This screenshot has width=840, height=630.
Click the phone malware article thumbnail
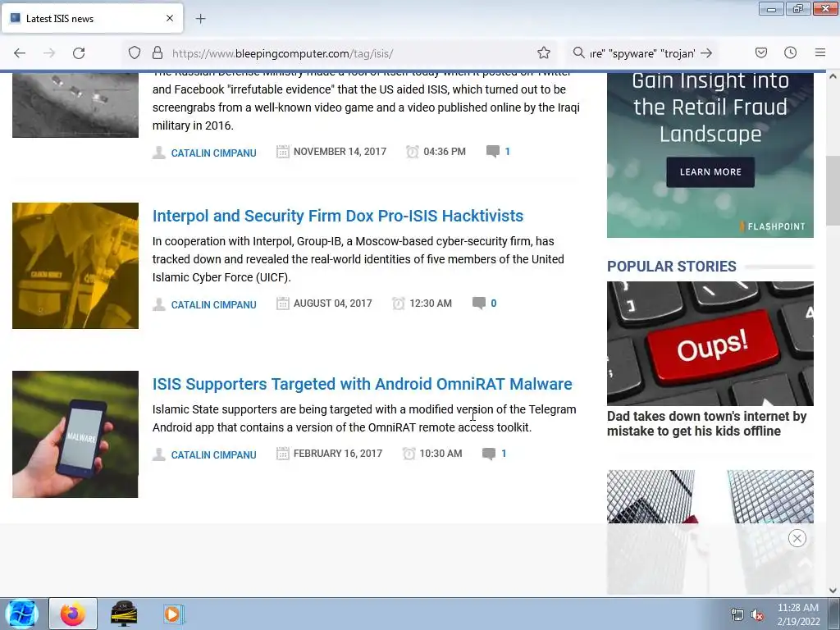click(75, 434)
